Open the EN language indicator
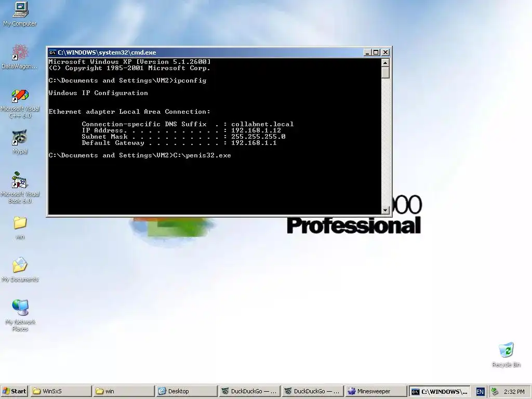Screen dimensions: 532x399 480,392
